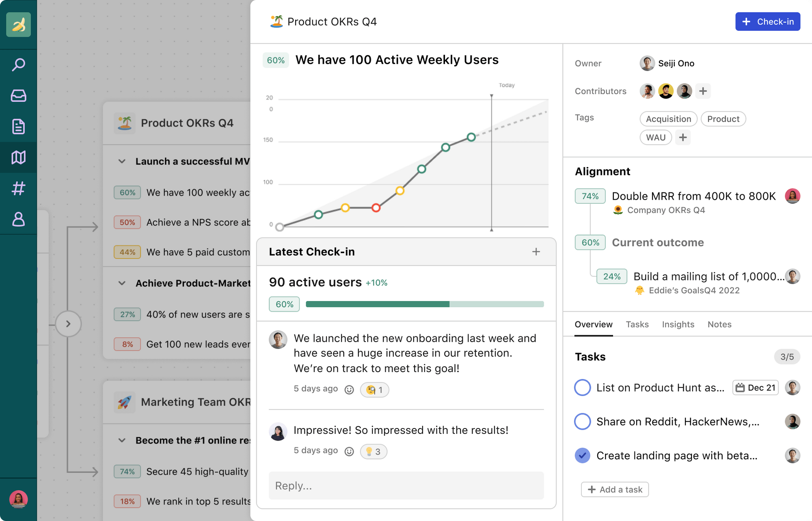
Task: Uncheck 'Create landing page with beta' task
Action: tap(582, 455)
